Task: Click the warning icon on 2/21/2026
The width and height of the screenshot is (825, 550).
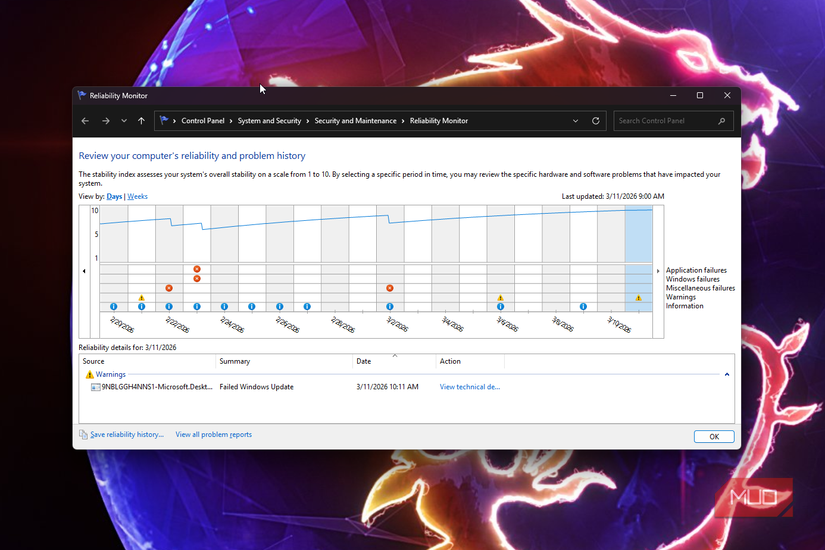Action: (x=141, y=297)
